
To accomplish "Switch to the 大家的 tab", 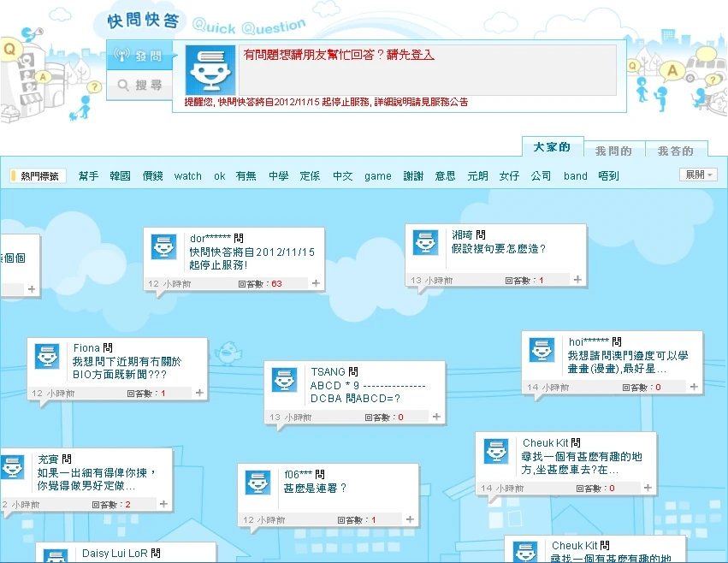I will (552, 147).
